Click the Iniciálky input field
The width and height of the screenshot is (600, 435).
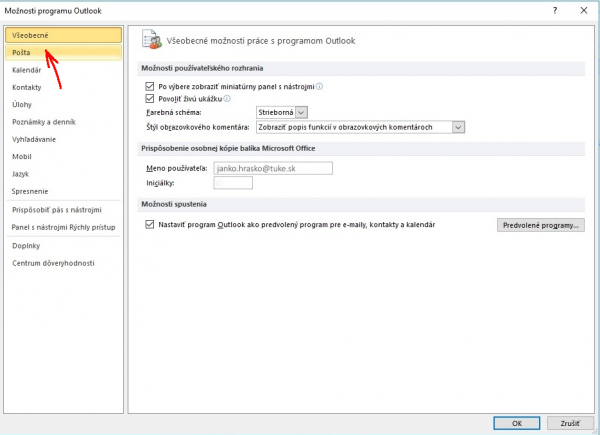[233, 183]
